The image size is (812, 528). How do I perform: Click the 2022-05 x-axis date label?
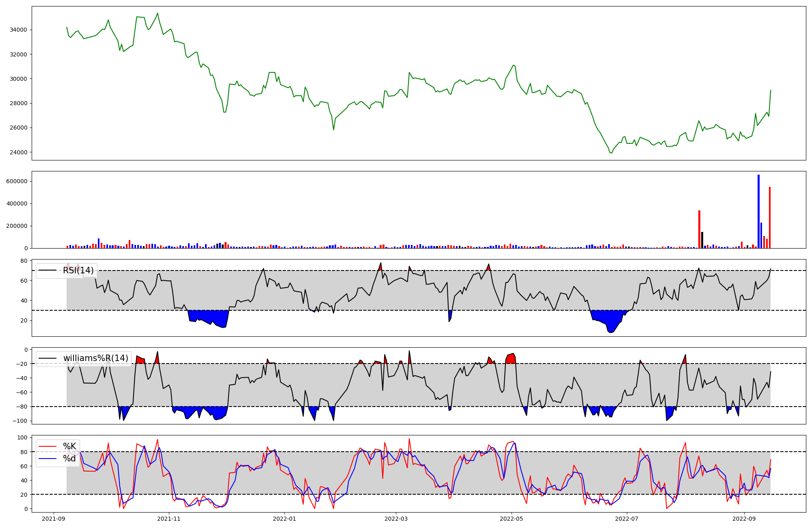pos(511,519)
